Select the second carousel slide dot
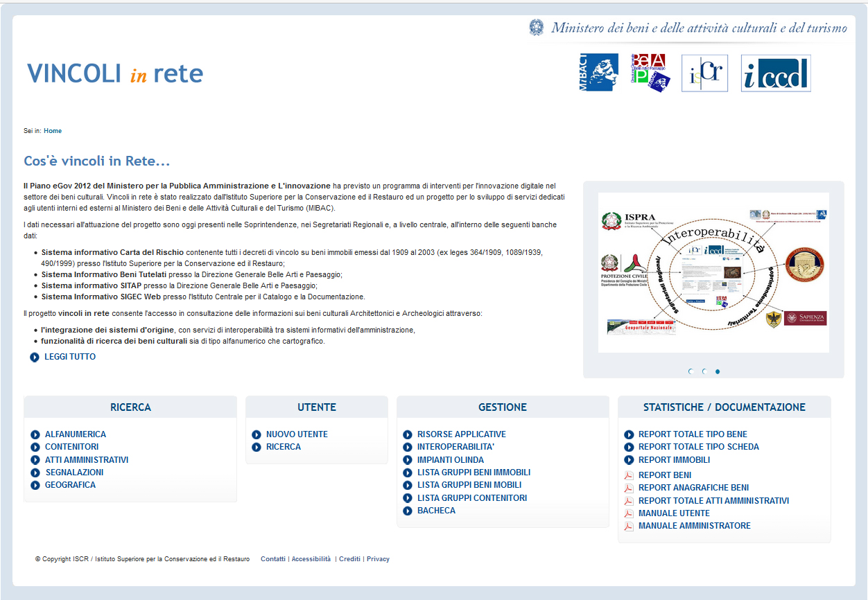Screen dimensions: 868x600 704,371
